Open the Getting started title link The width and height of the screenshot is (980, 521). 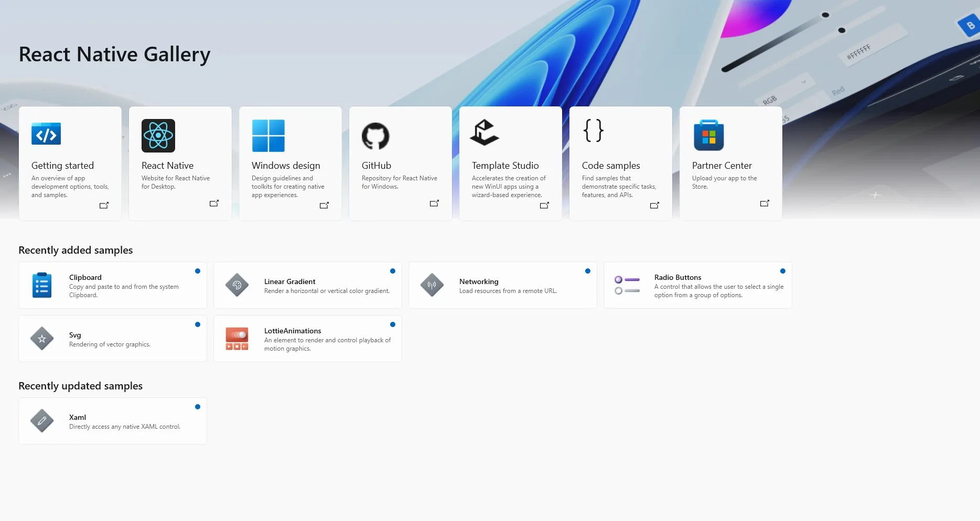click(62, 166)
